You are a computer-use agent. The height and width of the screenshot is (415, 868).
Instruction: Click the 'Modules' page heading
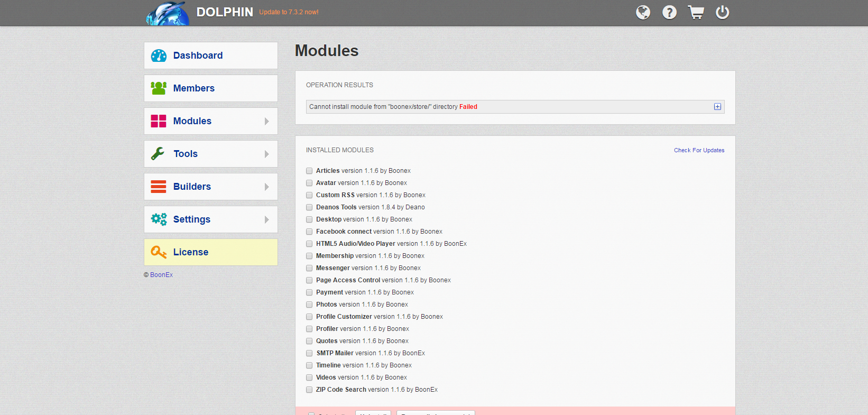pos(327,51)
